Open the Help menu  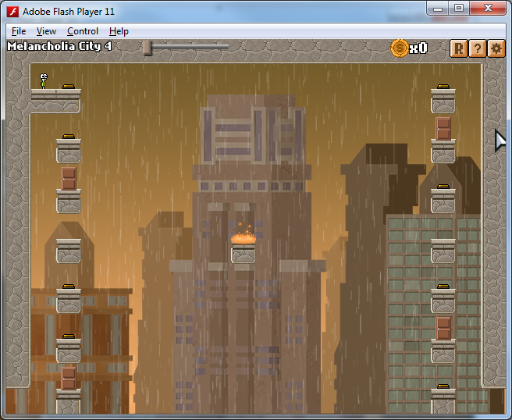point(119,31)
